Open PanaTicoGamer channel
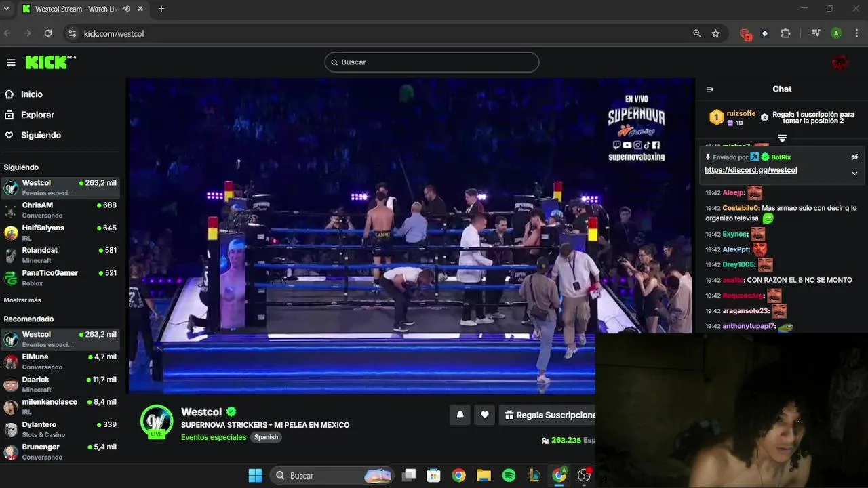Image resolution: width=868 pixels, height=488 pixels. point(61,278)
